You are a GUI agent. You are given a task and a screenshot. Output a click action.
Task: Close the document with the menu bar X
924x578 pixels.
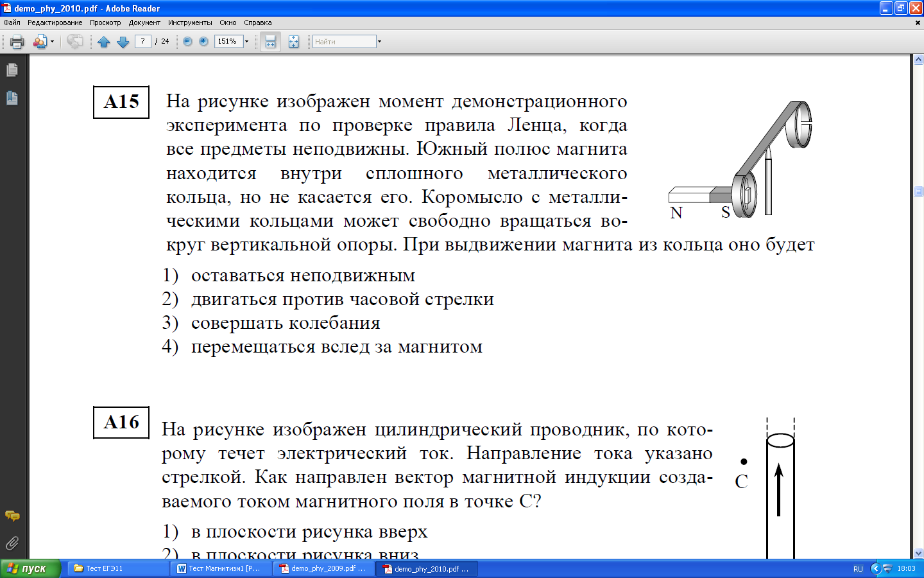918,22
